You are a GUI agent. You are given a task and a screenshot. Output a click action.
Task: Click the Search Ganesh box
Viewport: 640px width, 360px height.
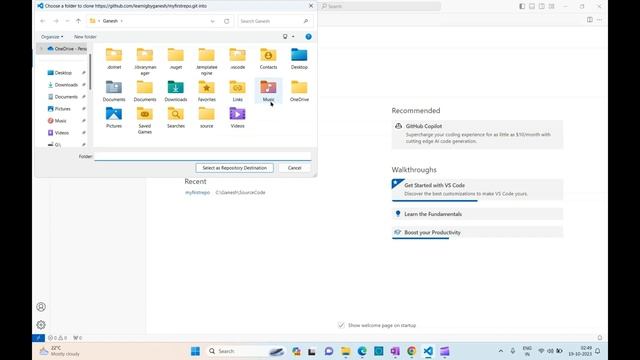pos(274,21)
